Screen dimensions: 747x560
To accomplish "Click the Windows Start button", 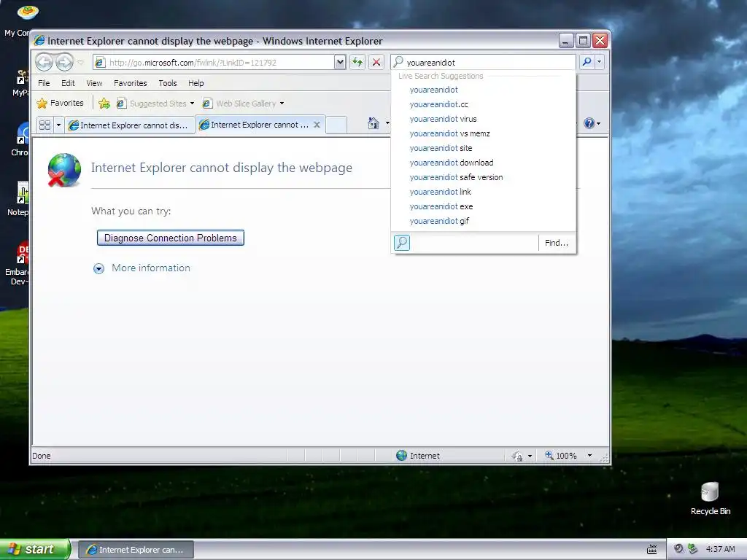I will [35, 550].
